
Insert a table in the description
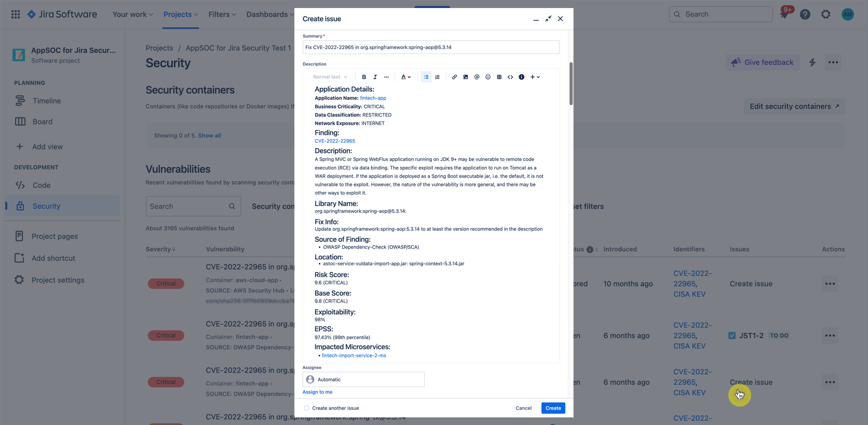pos(499,77)
